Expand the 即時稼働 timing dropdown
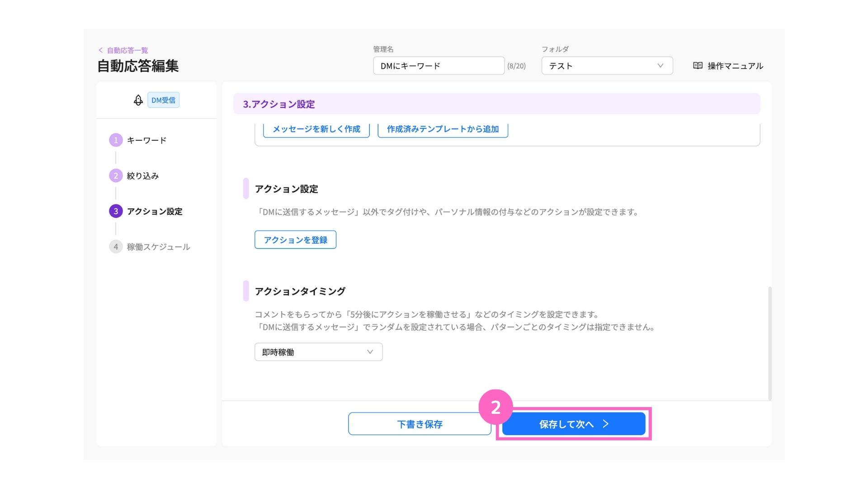The width and height of the screenshot is (868, 488). (319, 352)
